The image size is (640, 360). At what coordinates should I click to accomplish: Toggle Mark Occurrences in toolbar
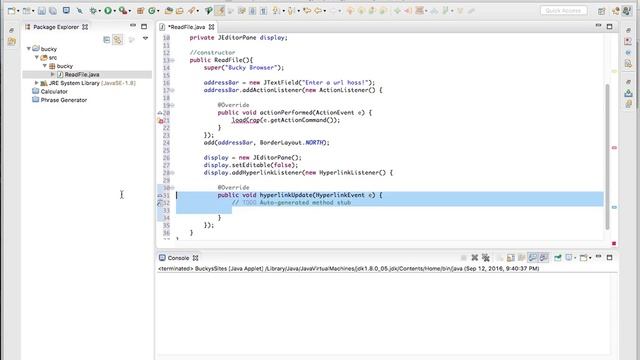coord(220,11)
